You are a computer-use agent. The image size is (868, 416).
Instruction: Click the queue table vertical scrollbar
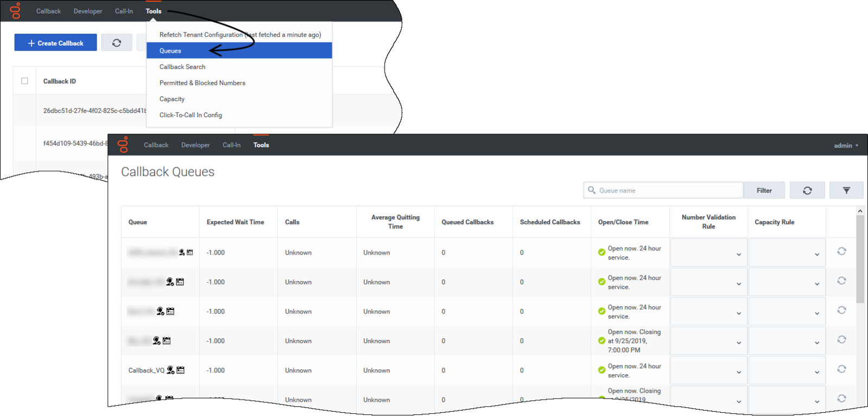pyautogui.click(x=860, y=261)
